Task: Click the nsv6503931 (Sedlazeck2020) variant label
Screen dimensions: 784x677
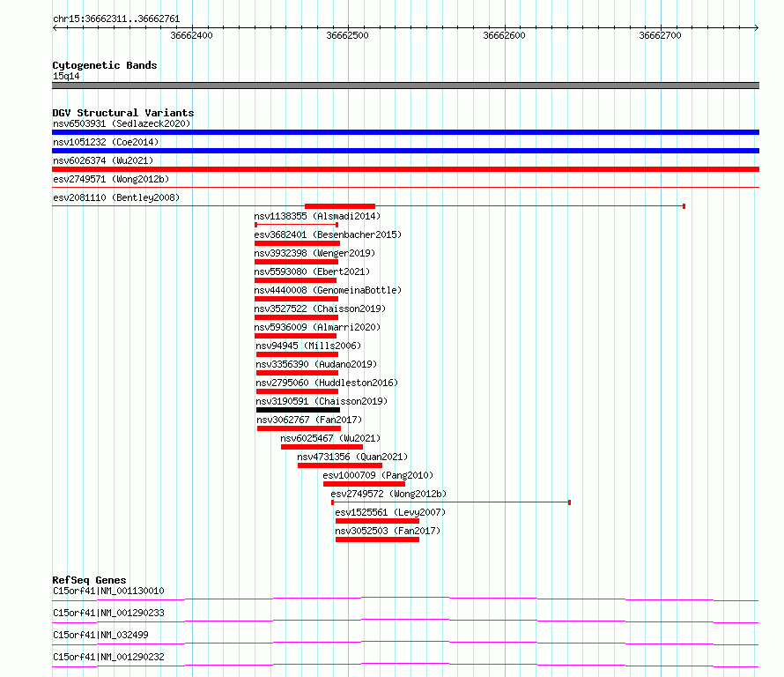Action: tap(122, 123)
